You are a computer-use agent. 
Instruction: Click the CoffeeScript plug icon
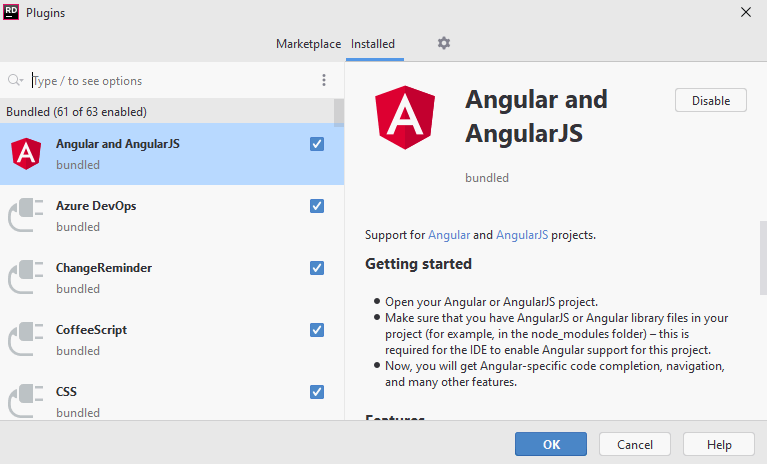pyautogui.click(x=25, y=340)
